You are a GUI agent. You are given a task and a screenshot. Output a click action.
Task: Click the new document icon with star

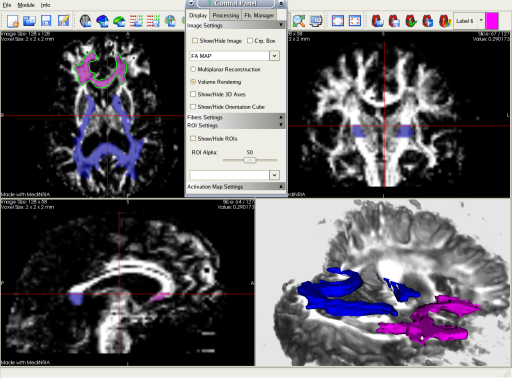13,21
